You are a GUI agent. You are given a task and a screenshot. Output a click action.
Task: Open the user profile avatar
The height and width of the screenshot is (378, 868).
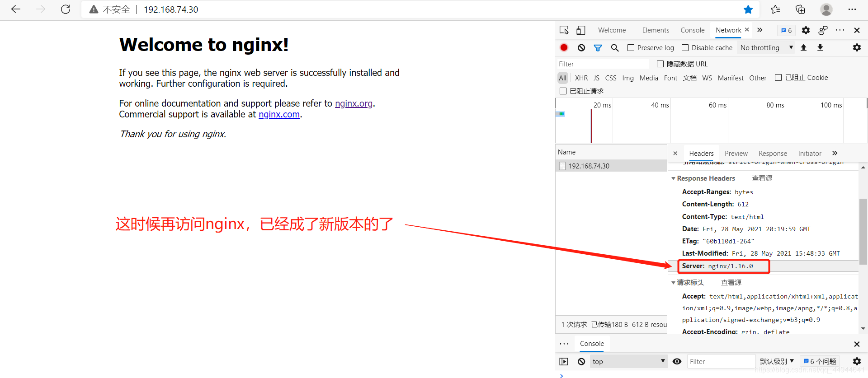826,9
